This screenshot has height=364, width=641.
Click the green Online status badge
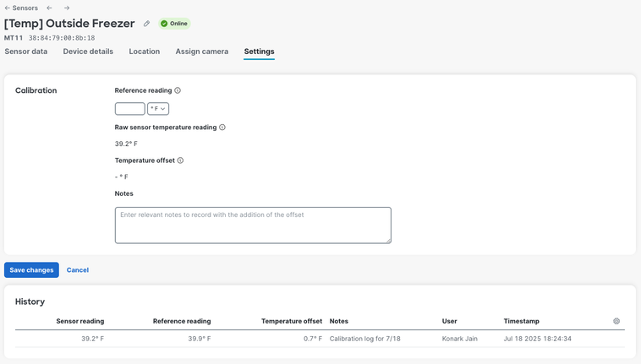(x=174, y=24)
